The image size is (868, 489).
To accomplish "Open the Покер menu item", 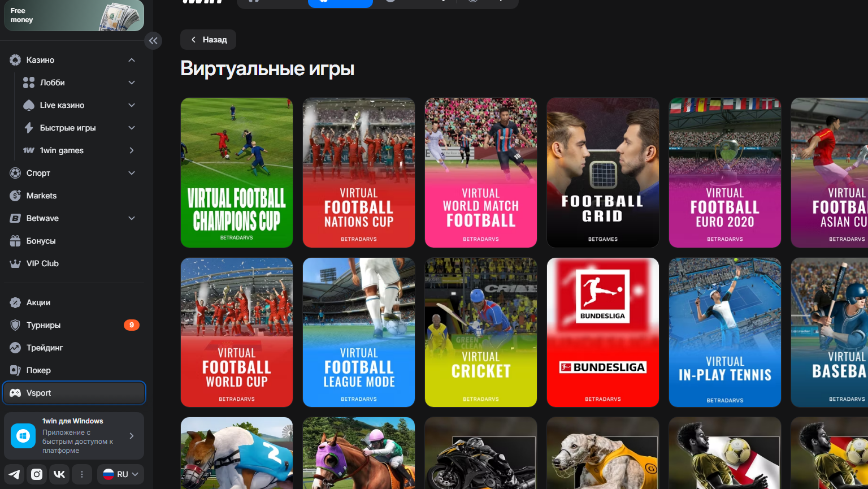I will tap(74, 370).
